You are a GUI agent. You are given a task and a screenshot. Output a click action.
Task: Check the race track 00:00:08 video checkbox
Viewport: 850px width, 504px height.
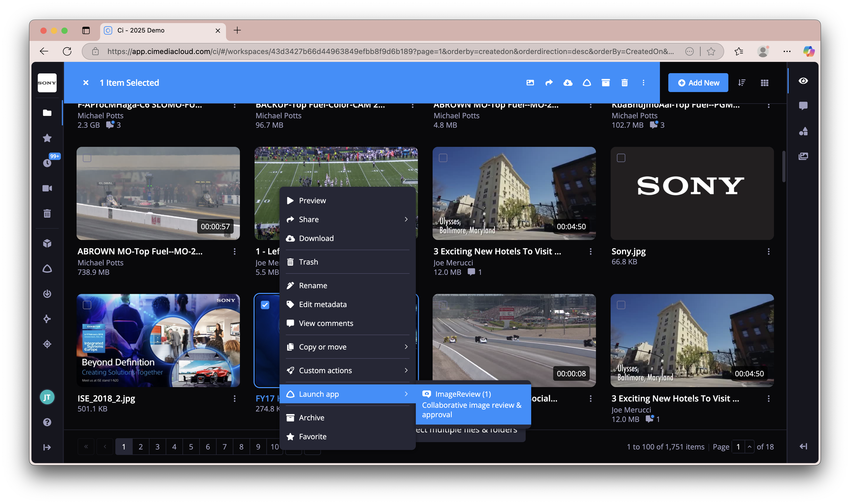(443, 305)
